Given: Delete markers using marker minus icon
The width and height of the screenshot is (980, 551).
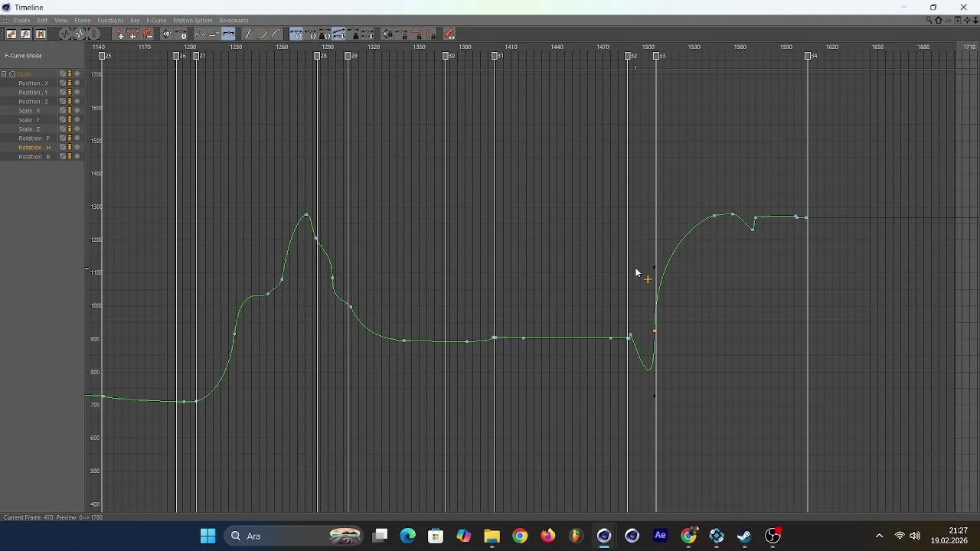Looking at the screenshot, I should [x=147, y=34].
